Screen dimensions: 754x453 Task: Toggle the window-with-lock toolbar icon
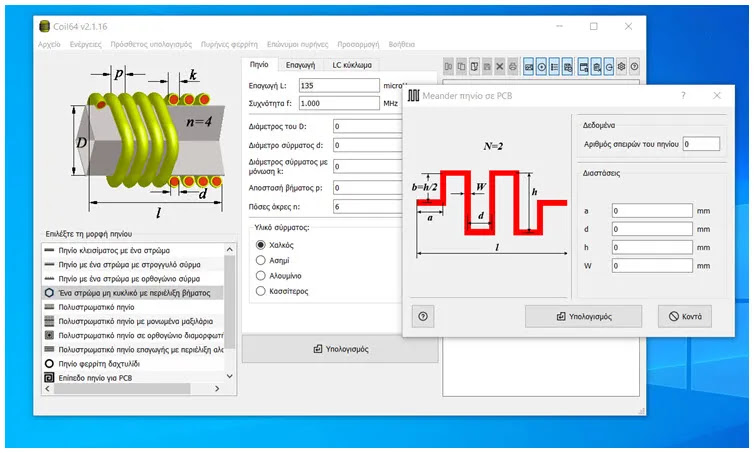click(583, 67)
